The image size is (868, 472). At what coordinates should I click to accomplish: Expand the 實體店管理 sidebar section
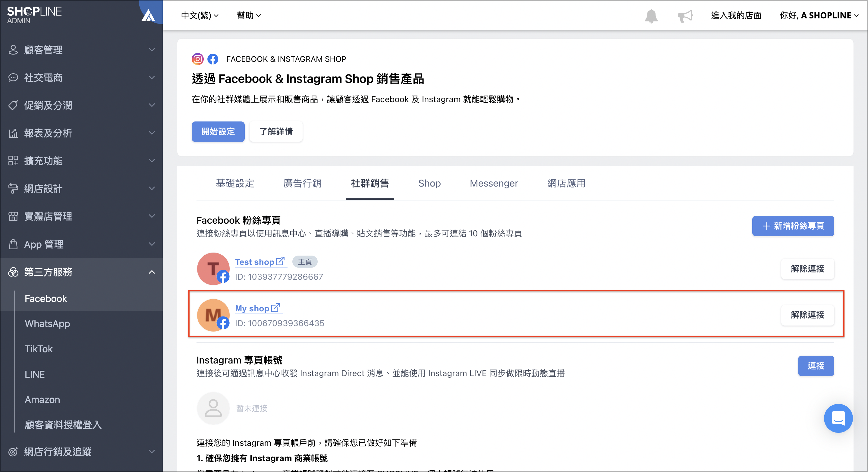click(x=81, y=216)
